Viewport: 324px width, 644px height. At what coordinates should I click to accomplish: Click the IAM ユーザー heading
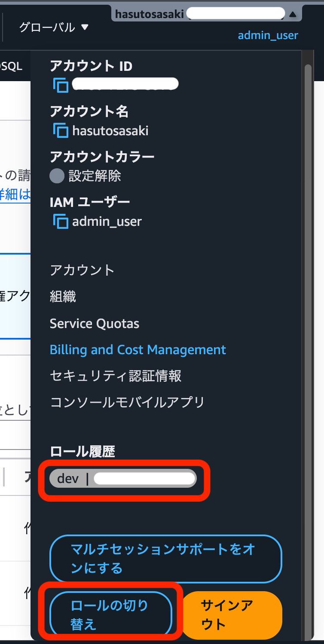click(x=90, y=202)
